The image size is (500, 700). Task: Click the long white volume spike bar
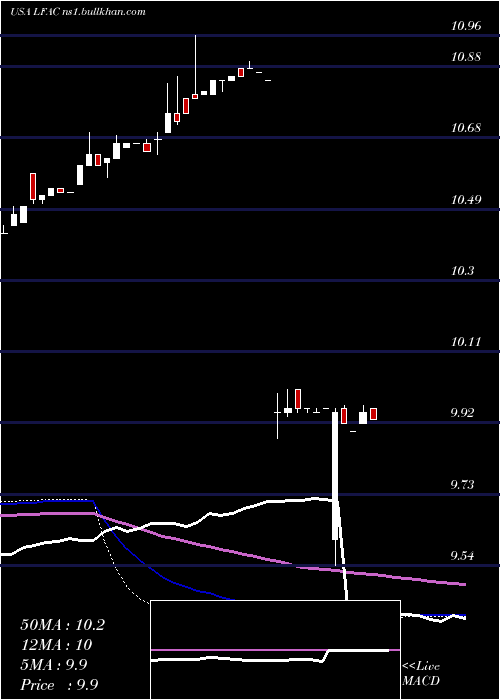(335, 476)
